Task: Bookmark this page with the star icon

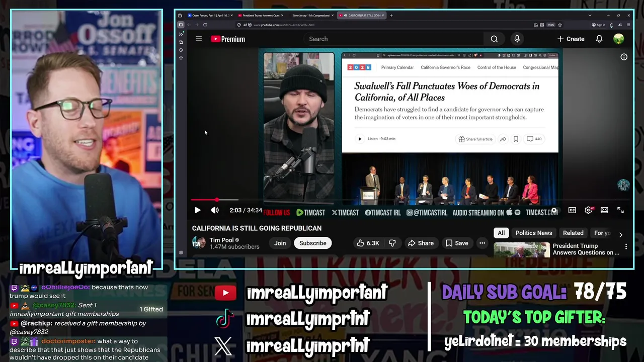Action: (560, 25)
